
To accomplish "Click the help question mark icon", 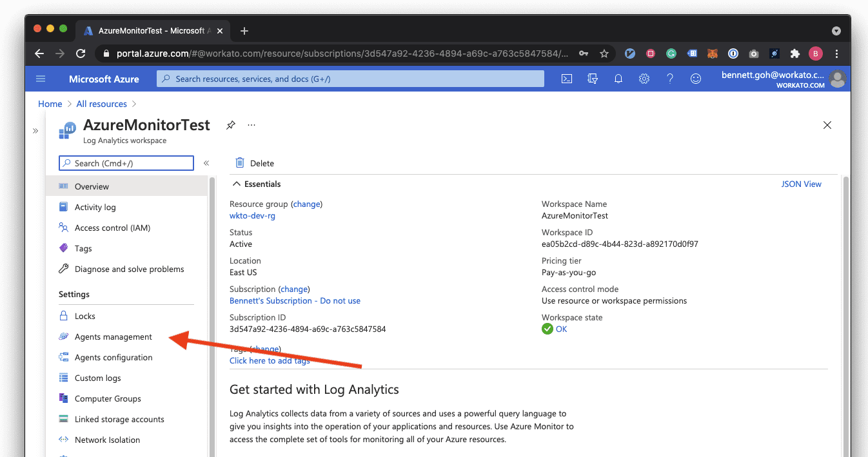I will click(x=670, y=79).
